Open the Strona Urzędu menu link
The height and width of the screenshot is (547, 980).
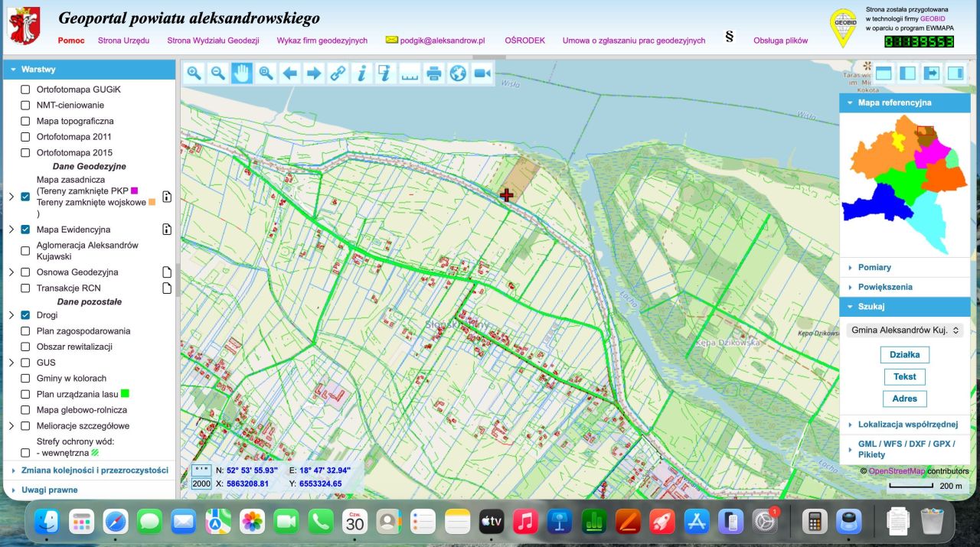pyautogui.click(x=123, y=41)
